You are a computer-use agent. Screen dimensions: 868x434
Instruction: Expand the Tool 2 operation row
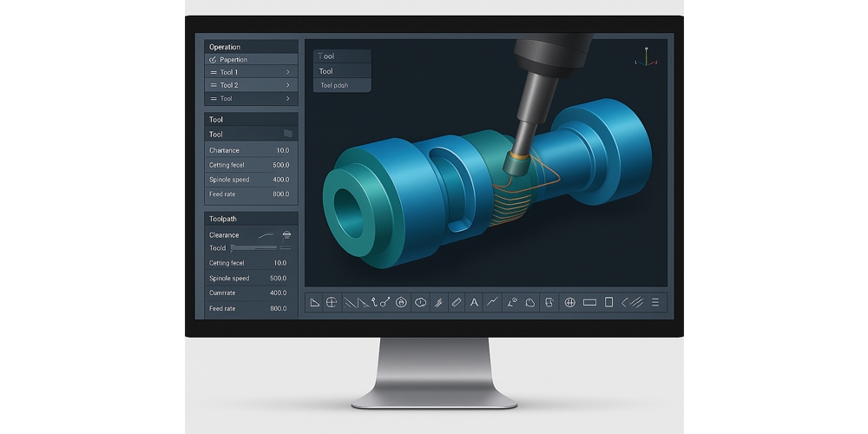point(287,85)
